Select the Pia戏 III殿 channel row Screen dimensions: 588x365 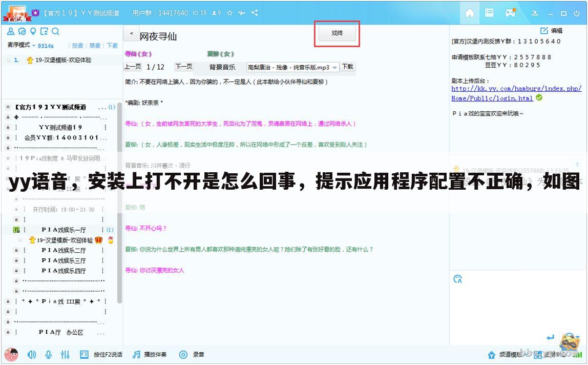click(61, 301)
